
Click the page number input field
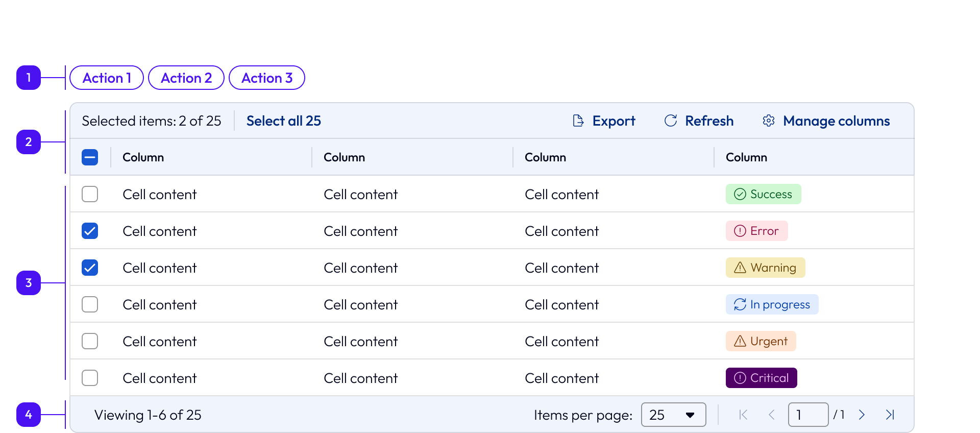coord(807,415)
